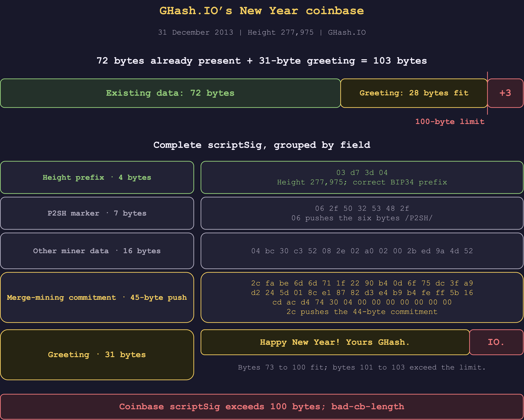Click the hex bytes "06 2f 50 32 53 48 2f"

tap(362, 208)
